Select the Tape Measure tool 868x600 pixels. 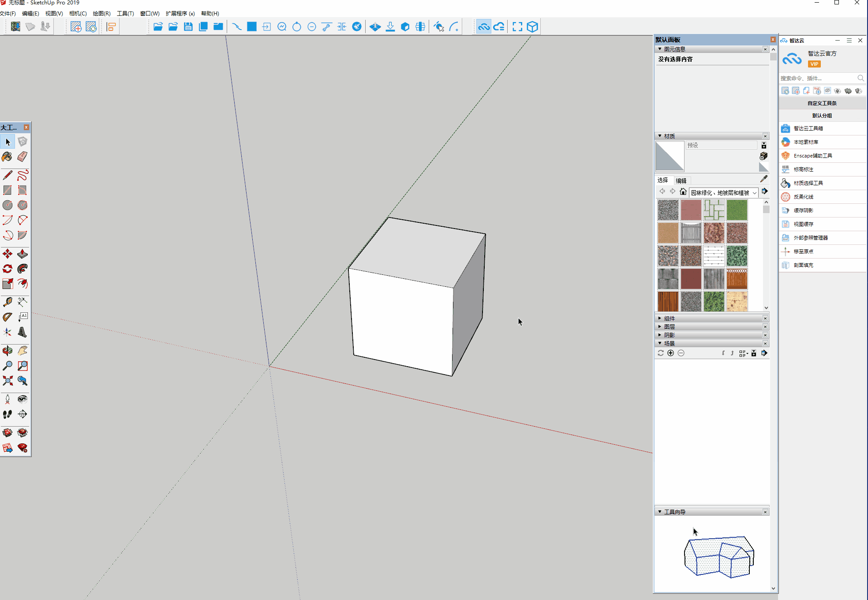click(x=7, y=302)
